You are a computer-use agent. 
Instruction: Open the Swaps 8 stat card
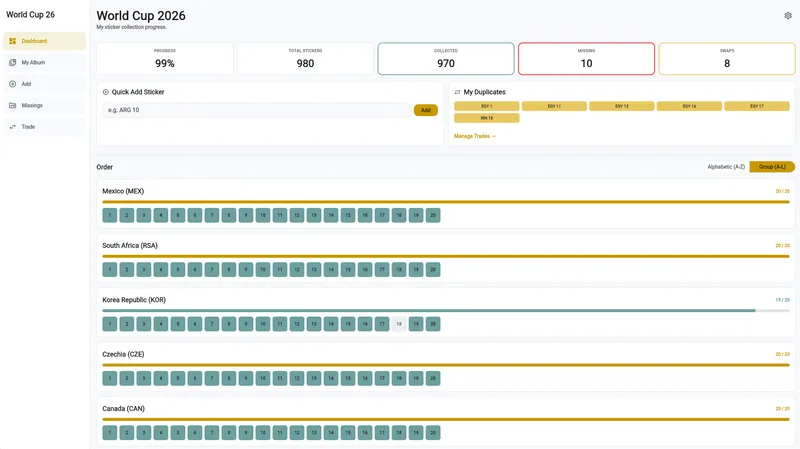727,59
